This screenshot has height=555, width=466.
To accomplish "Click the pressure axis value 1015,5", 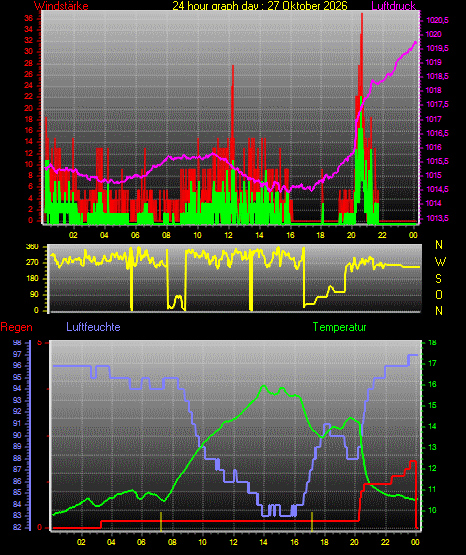I will click(x=437, y=161).
